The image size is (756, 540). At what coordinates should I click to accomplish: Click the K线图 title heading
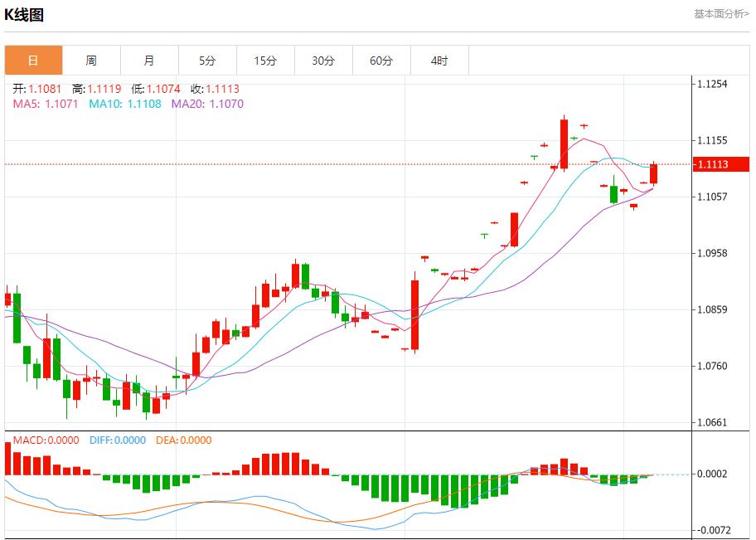[24, 15]
